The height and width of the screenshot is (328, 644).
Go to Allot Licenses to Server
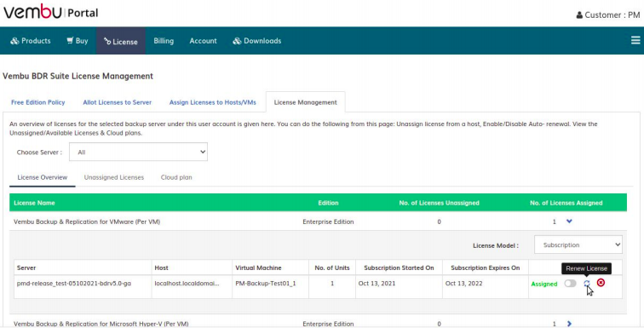pyautogui.click(x=117, y=102)
